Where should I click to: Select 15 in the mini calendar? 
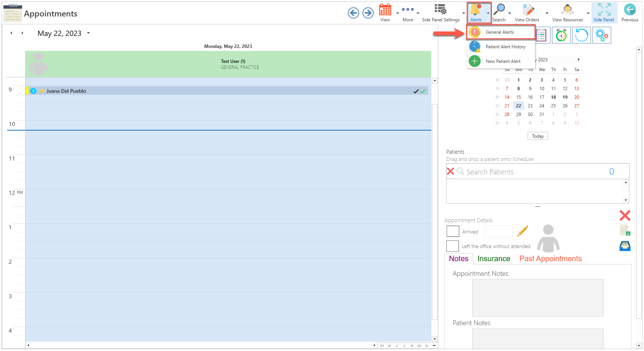[518, 97]
